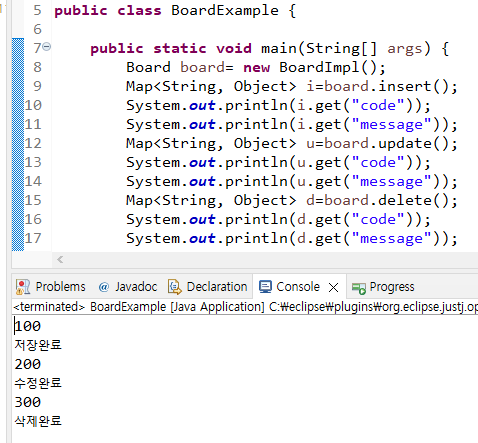Click the i.get("message") print statement
This screenshot has width=478, height=443.
point(292,124)
